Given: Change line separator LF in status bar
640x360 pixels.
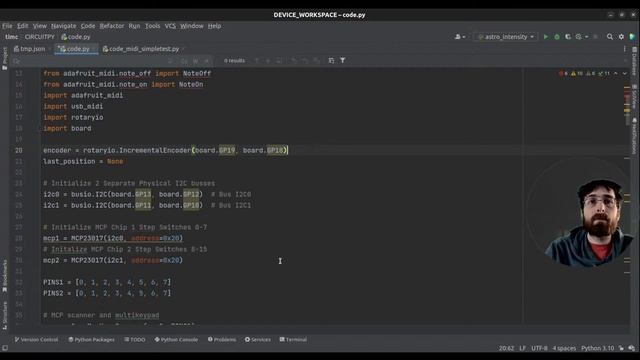Looking at the screenshot, I should pos(522,348).
